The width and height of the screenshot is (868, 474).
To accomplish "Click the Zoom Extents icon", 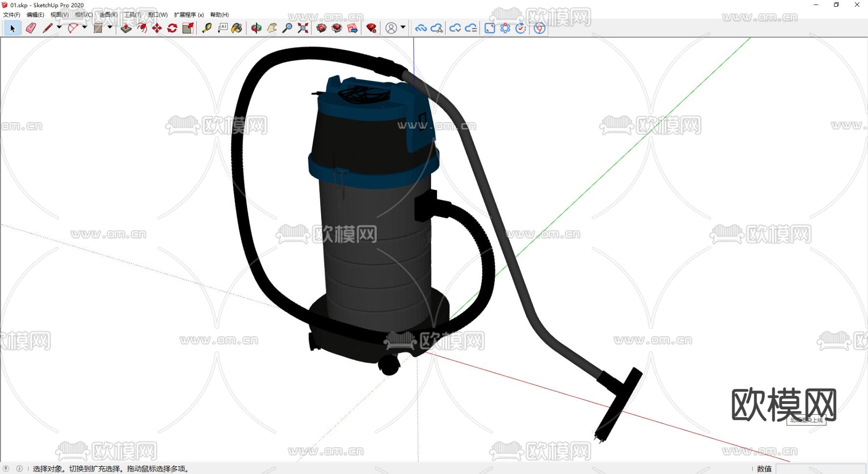I will 303,28.
